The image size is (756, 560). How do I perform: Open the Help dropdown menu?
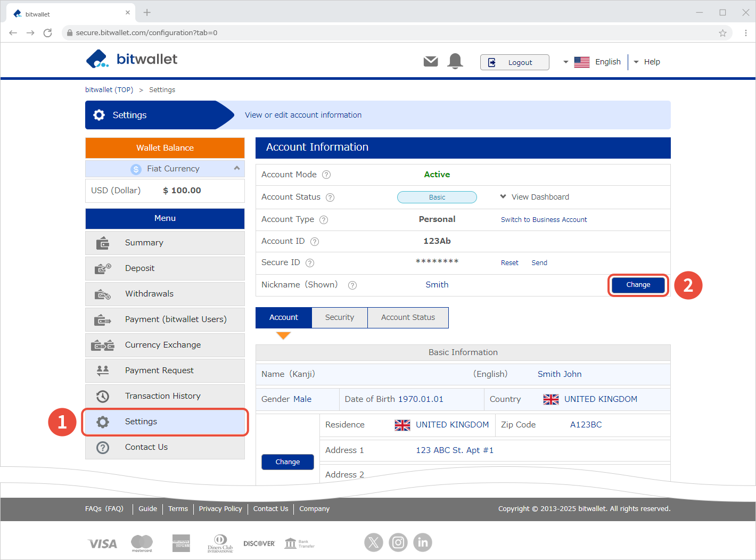click(647, 62)
